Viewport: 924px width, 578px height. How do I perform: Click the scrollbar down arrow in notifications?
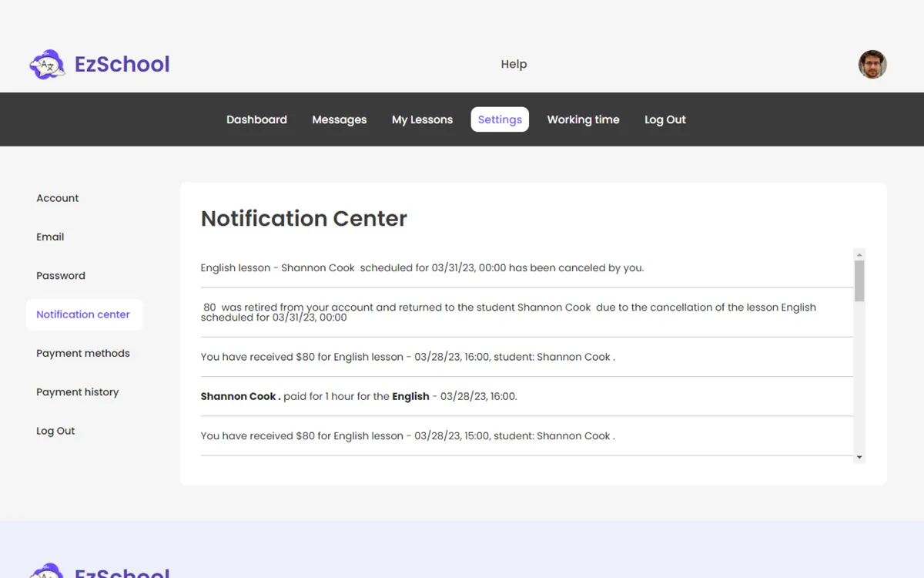859,457
